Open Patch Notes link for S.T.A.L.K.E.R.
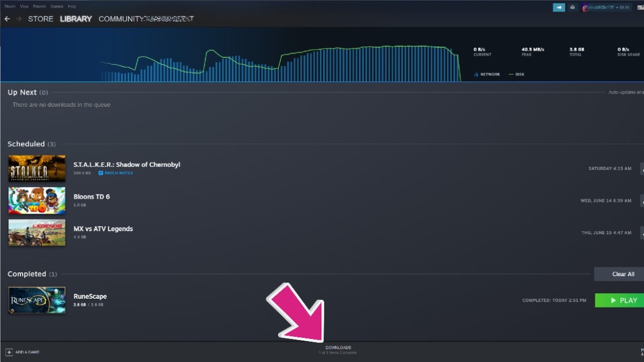644x362 pixels. [116, 173]
